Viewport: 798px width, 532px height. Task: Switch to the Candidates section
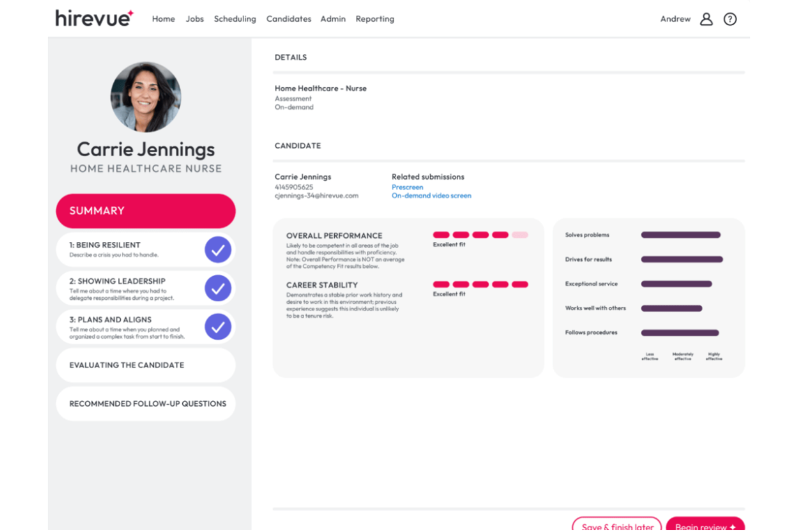288,19
